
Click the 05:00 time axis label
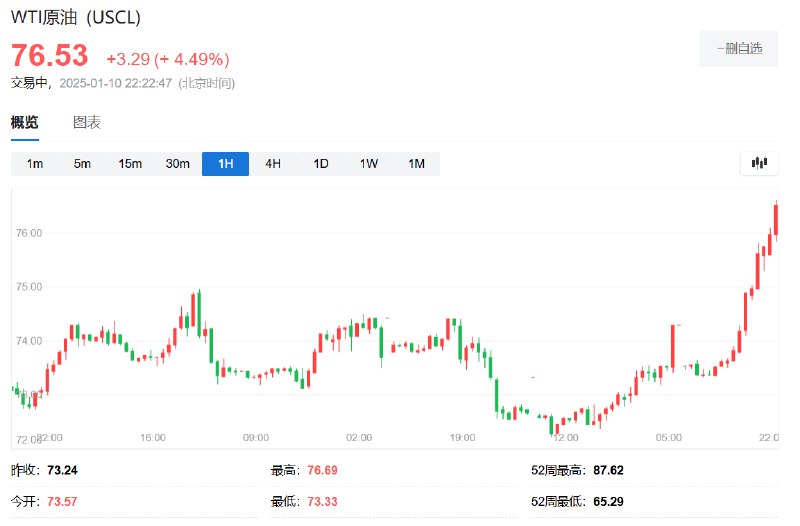669,438
